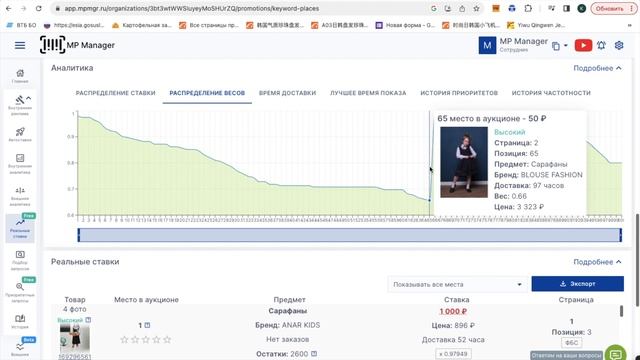Click the copy icon next to profile
The height and width of the screenshot is (360, 640).
(556, 46)
